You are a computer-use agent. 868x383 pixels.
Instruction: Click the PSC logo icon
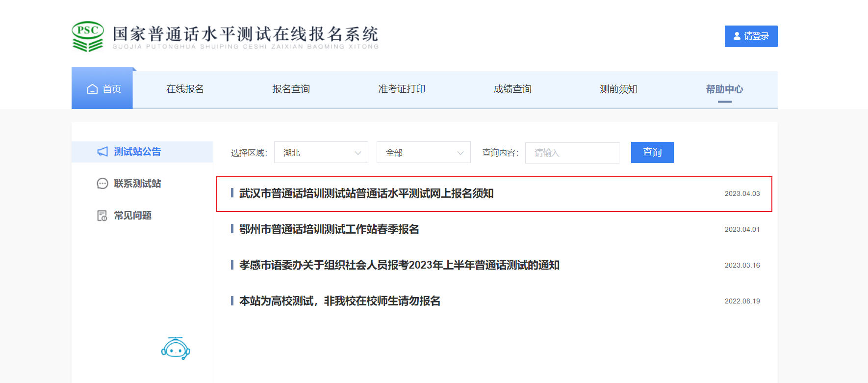point(88,36)
